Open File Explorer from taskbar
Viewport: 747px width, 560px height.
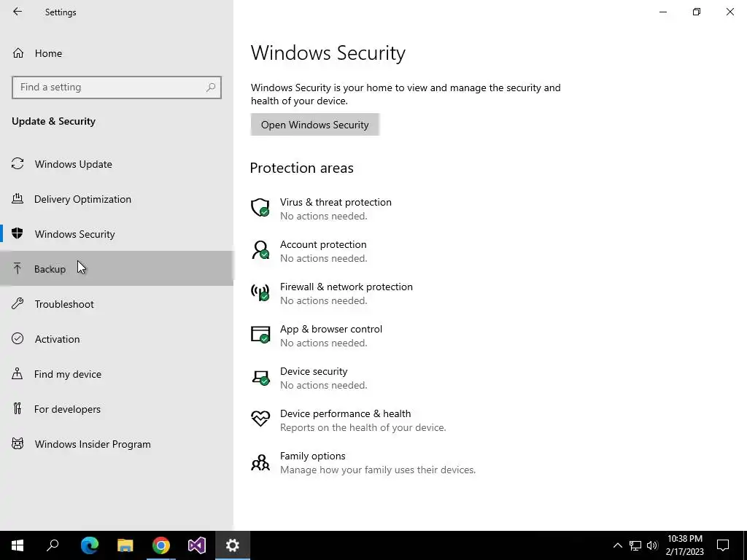pyautogui.click(x=125, y=545)
